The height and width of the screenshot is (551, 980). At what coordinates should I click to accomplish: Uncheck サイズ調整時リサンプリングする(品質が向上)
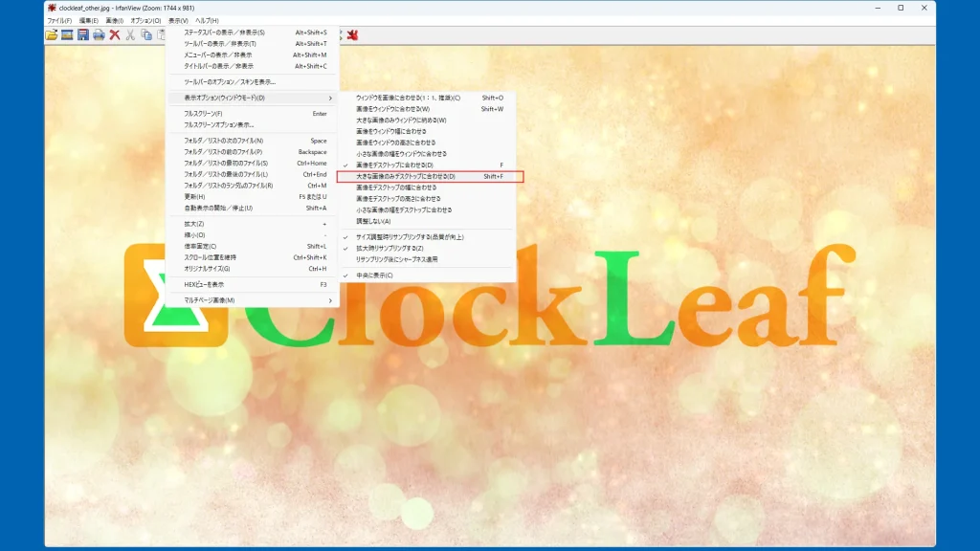point(428,237)
